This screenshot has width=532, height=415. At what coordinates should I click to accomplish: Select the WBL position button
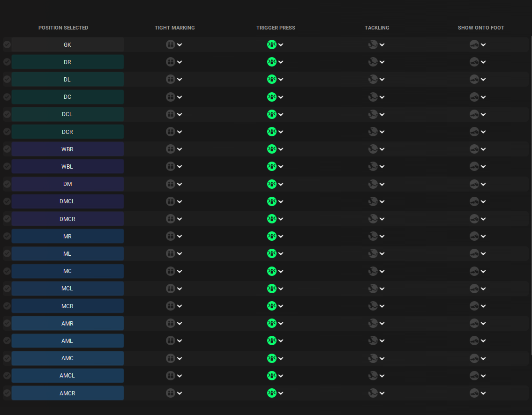[x=67, y=167]
